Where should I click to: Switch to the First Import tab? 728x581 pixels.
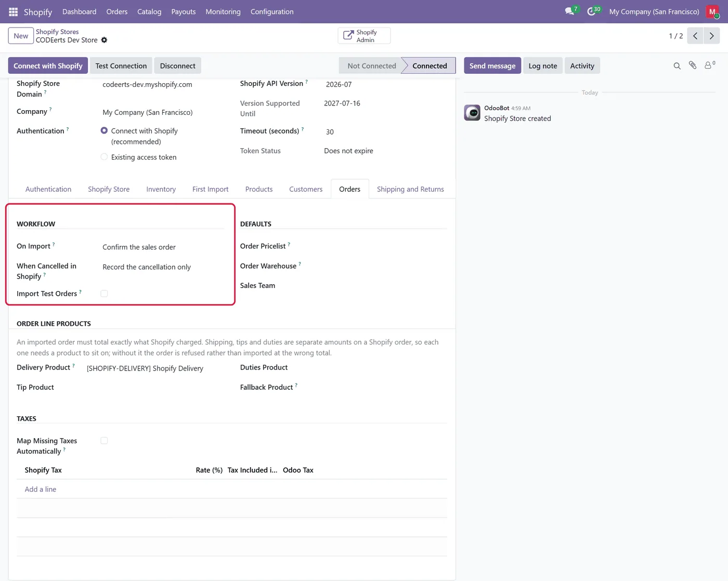[211, 189]
